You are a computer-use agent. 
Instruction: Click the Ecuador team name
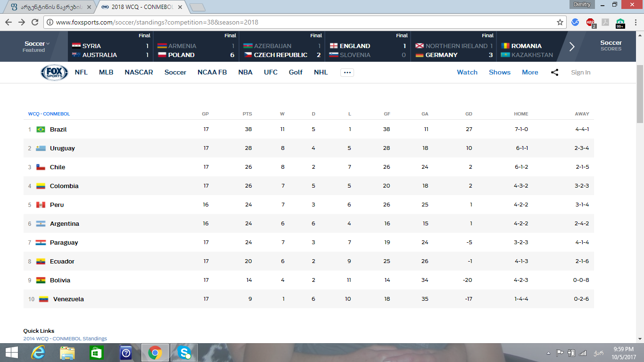62,261
